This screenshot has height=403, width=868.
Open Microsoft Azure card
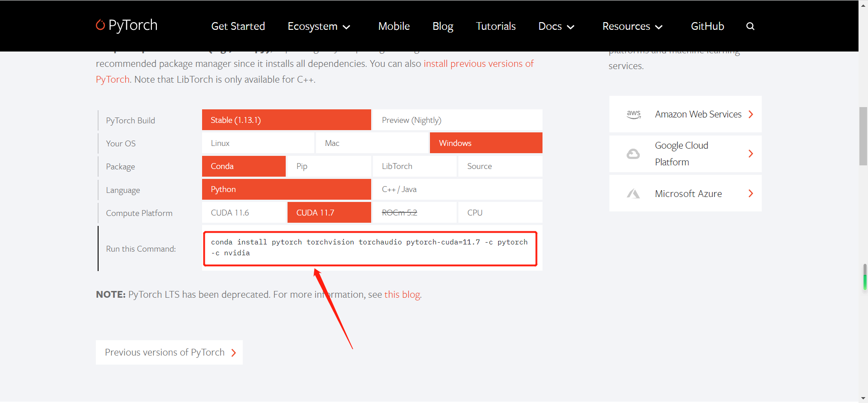[685, 193]
